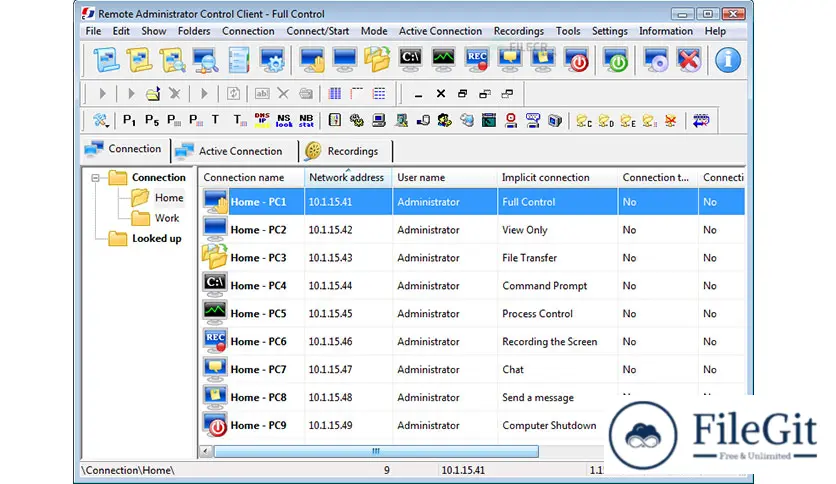The height and width of the screenshot is (484, 836).
Task: Select the Home - PC2 row
Action: 472,230
